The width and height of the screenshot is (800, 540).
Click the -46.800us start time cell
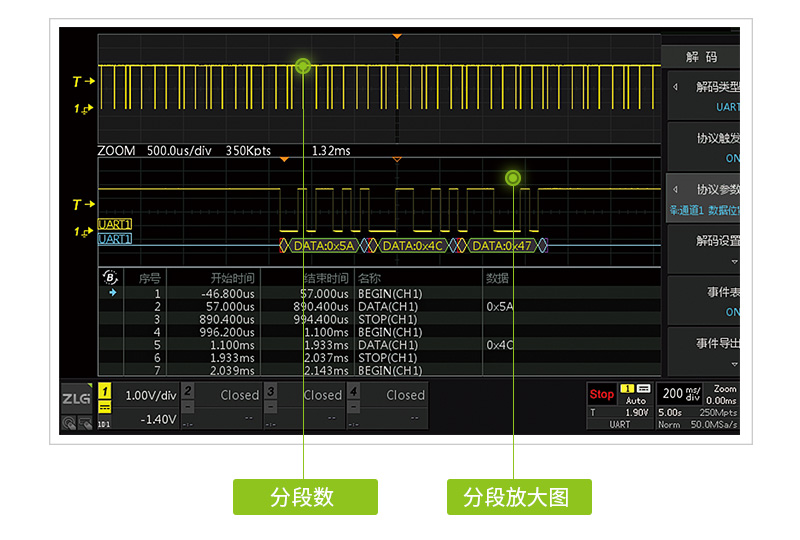[228, 293]
